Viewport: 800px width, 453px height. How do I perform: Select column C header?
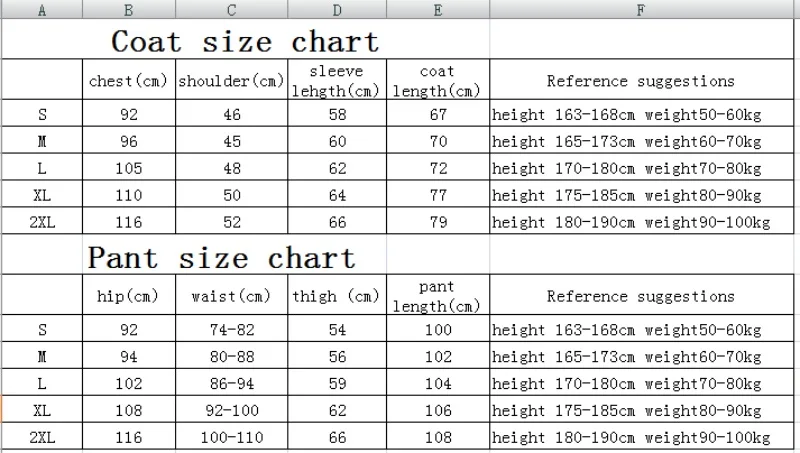tap(232, 11)
